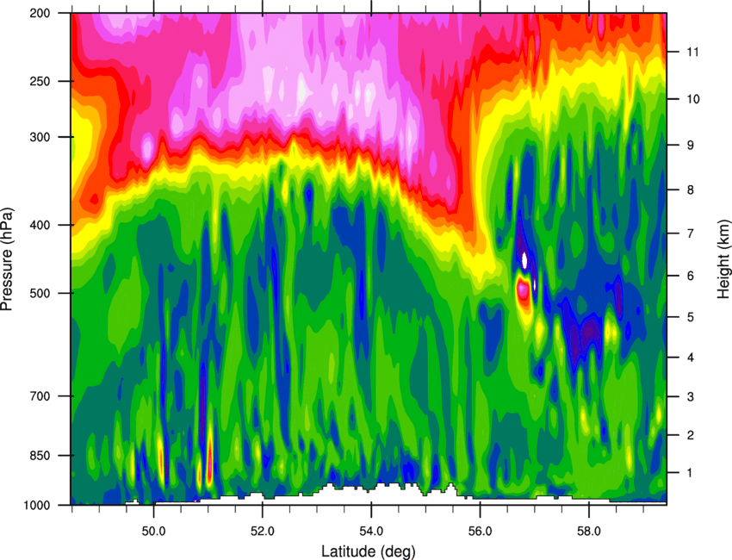
Task: Click the 1 km height tick label
Action: coord(690,473)
